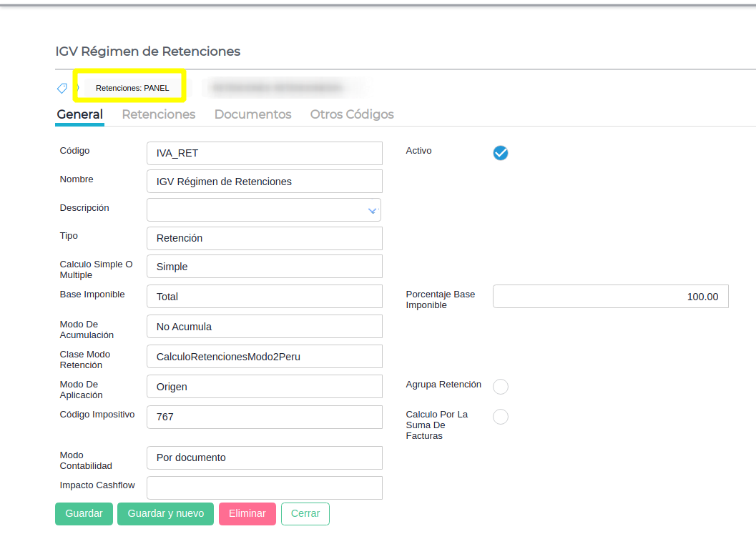Close the form with Cerrar
This screenshot has height=559, width=756.
coord(305,514)
